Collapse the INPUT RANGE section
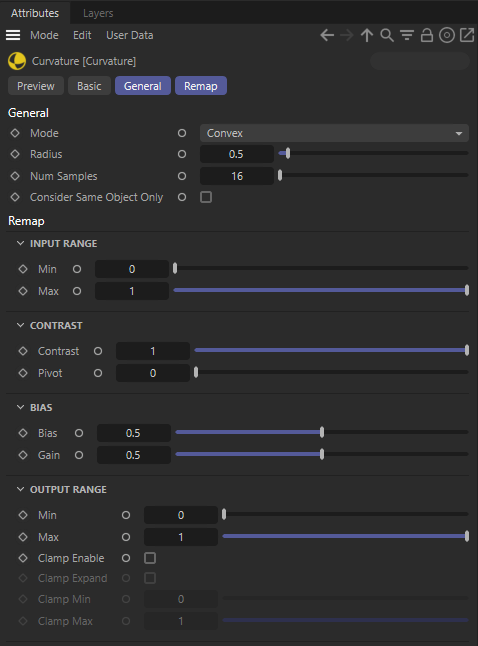The width and height of the screenshot is (478, 646). click(20, 243)
